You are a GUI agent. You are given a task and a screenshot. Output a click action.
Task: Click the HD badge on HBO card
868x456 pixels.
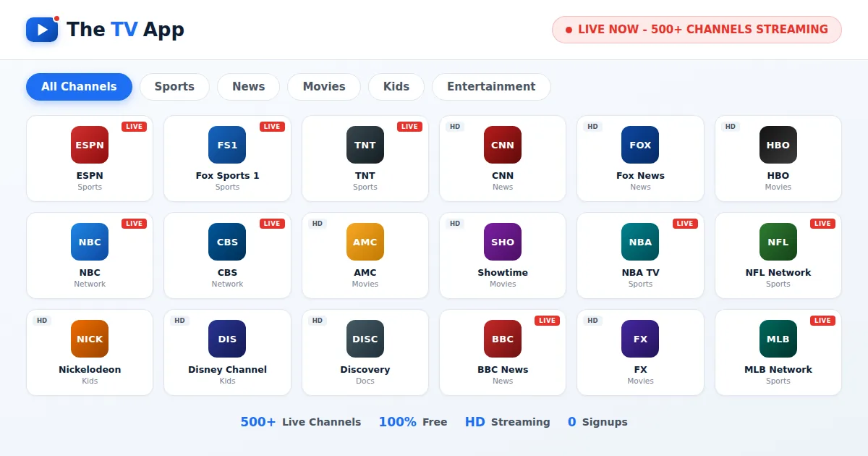click(x=731, y=127)
